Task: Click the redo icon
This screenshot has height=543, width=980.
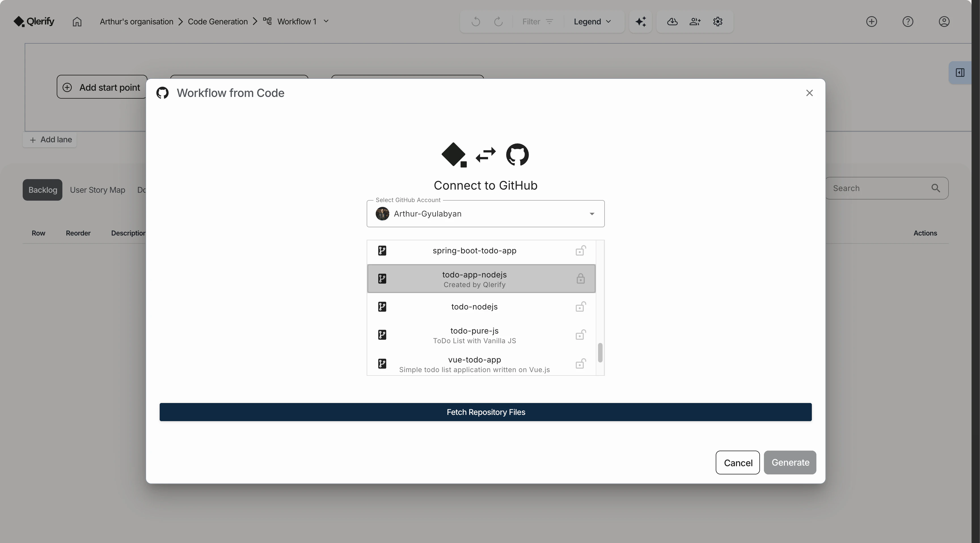Action: pos(498,22)
